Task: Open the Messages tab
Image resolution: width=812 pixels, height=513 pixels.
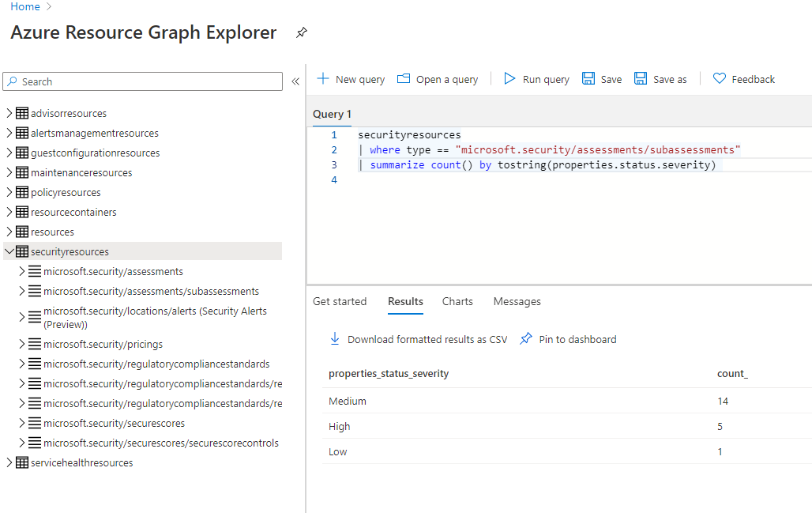Action: (517, 301)
